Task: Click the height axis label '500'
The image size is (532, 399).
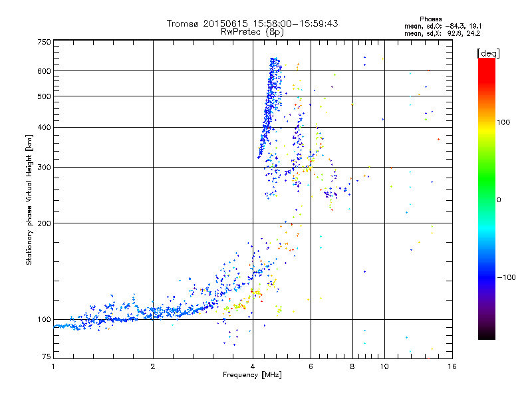Action: [x=44, y=96]
